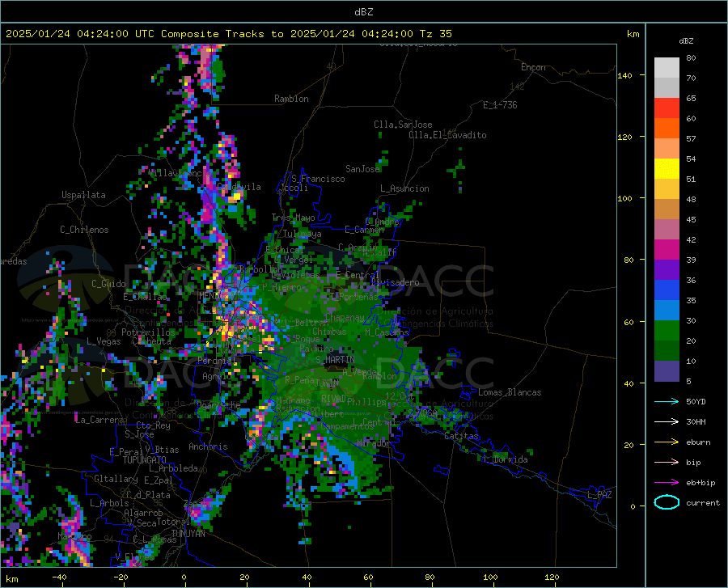Click the 100 tick on the vertical km axis
Screen dimensions: 728x588
click(624, 198)
